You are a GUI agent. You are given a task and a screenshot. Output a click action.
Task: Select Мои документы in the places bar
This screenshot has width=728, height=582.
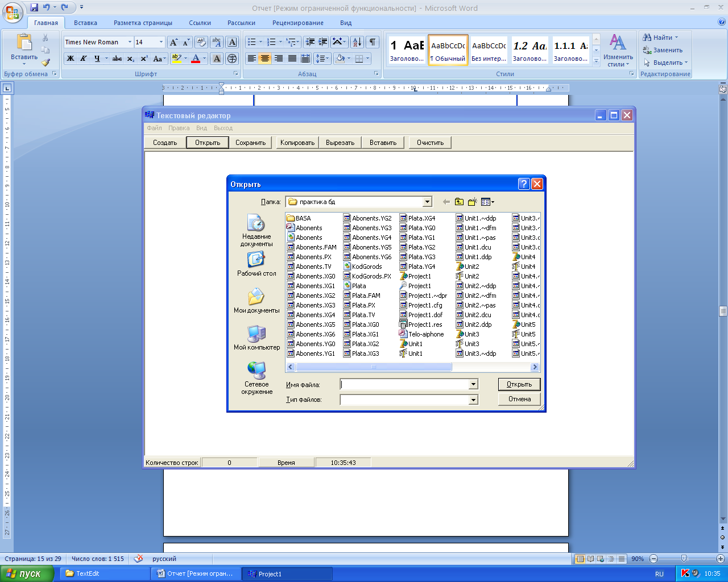click(257, 301)
